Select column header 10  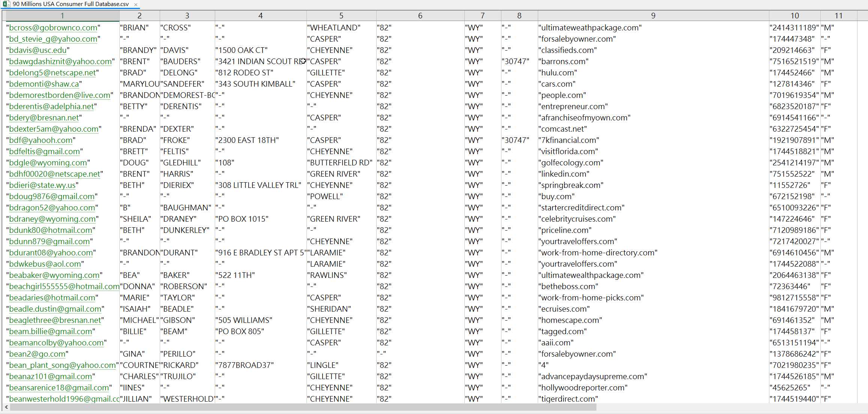coord(795,16)
